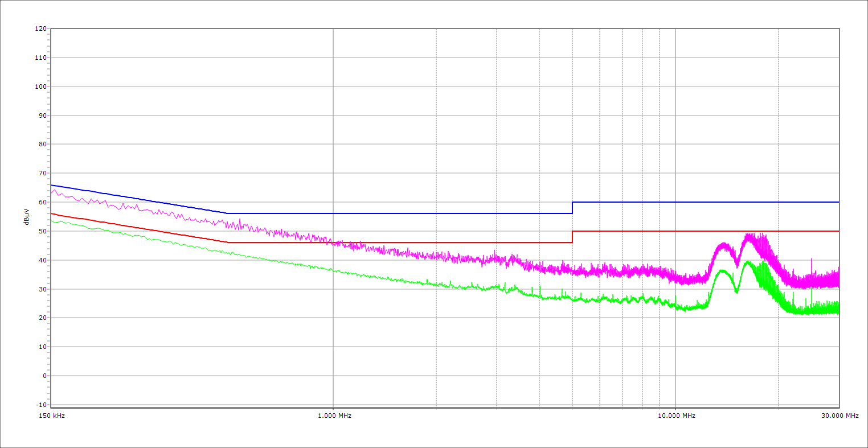
Task: Click the blue limit line's vertical step
Action: (572, 208)
